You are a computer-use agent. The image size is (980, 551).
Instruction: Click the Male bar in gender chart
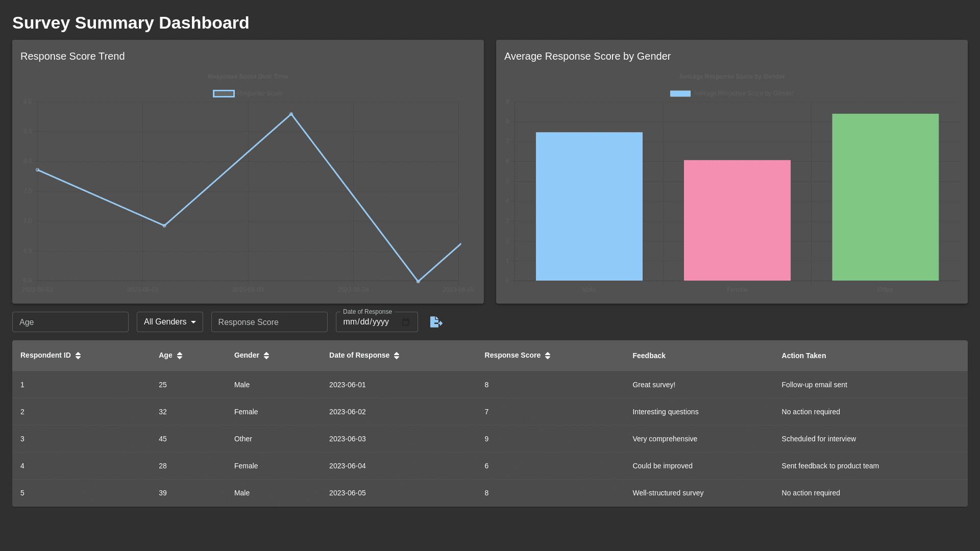[x=589, y=206]
